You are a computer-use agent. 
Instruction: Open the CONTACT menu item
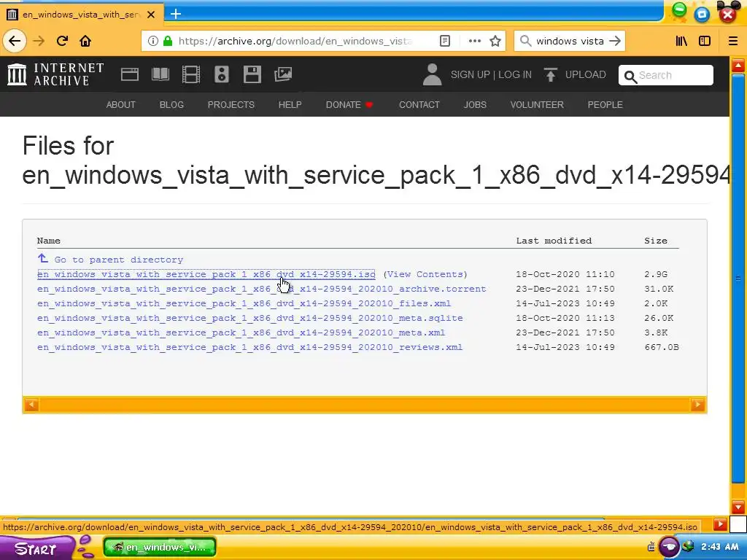(419, 105)
